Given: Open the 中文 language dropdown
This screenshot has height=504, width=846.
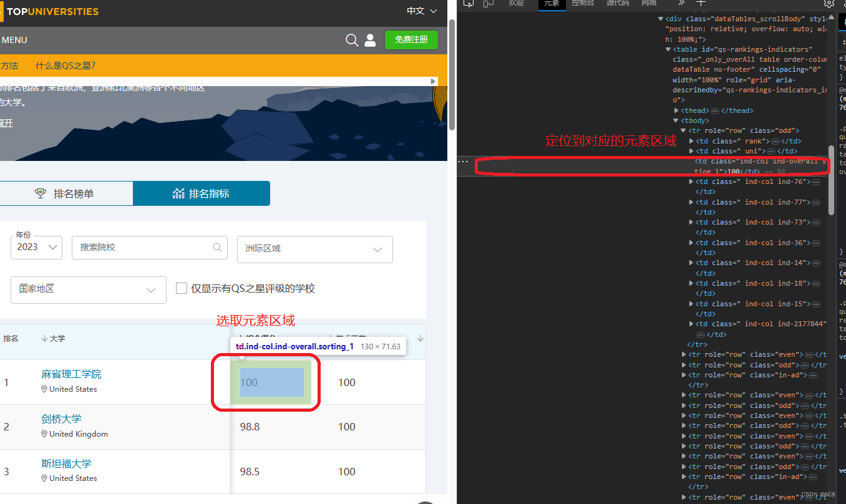Looking at the screenshot, I should tap(422, 11).
